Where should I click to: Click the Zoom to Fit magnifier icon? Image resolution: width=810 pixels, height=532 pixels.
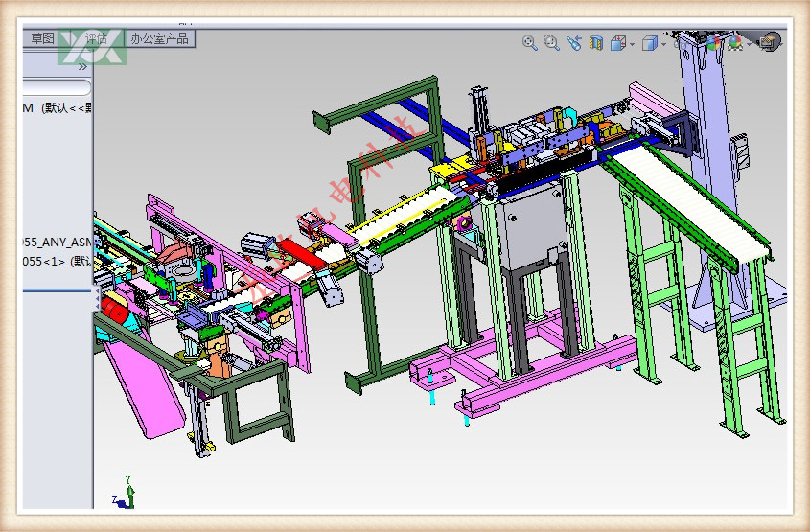(x=529, y=42)
